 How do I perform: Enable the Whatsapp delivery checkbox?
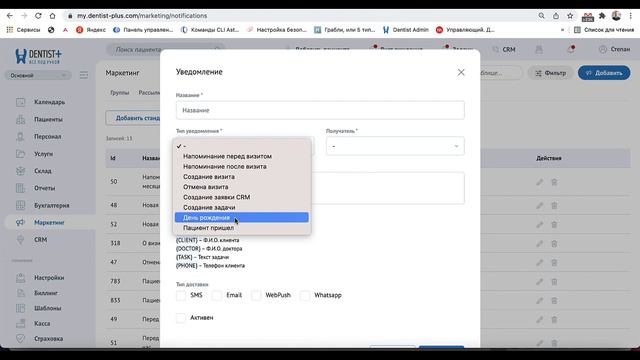pyautogui.click(x=304, y=295)
